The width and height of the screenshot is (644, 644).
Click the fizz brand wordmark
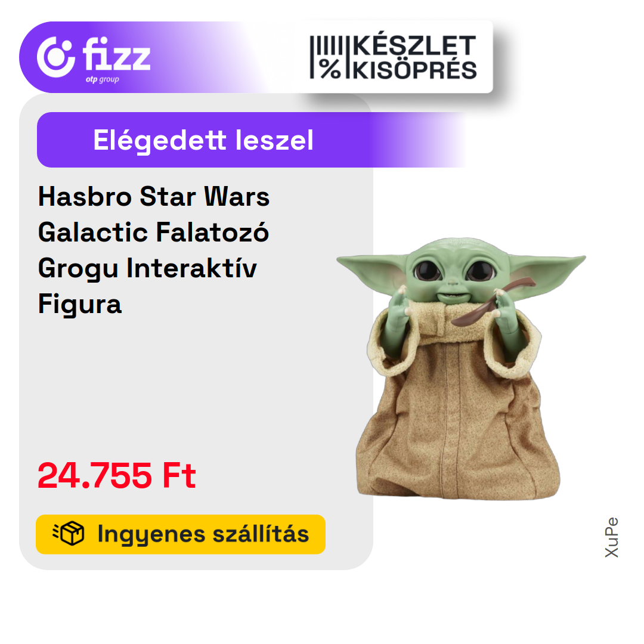pyautogui.click(x=117, y=54)
